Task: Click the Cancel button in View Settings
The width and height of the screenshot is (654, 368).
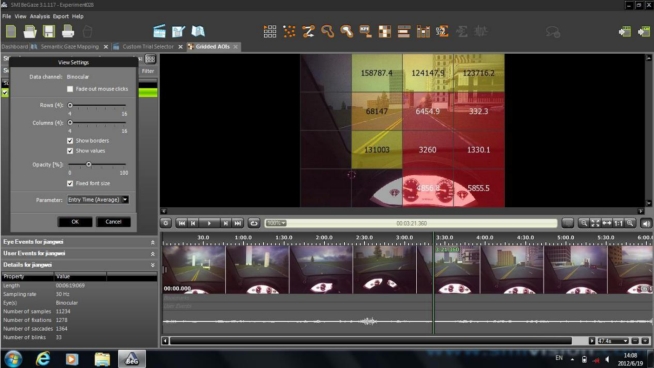Action: [113, 222]
